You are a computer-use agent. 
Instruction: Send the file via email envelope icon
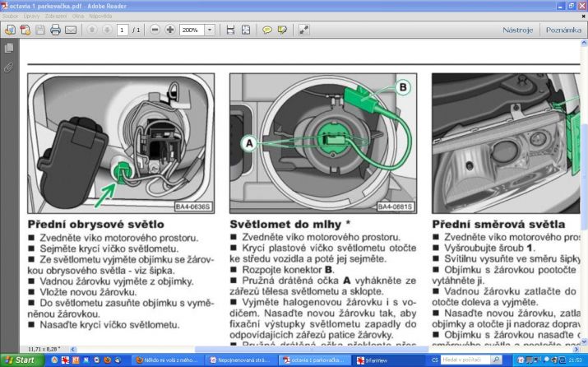coord(71,30)
